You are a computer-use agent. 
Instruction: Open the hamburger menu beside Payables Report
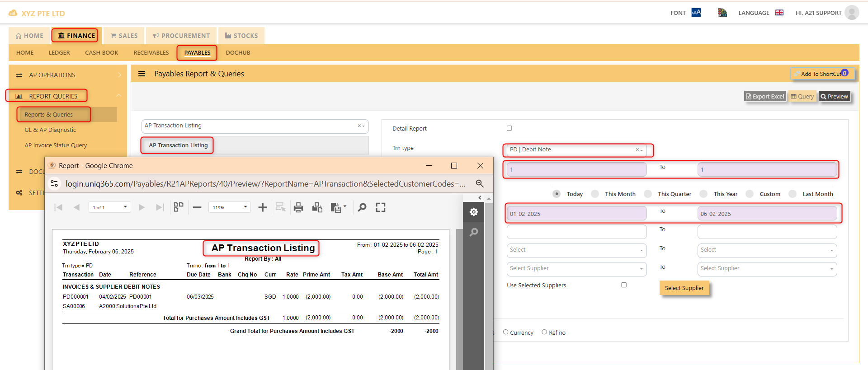click(142, 74)
